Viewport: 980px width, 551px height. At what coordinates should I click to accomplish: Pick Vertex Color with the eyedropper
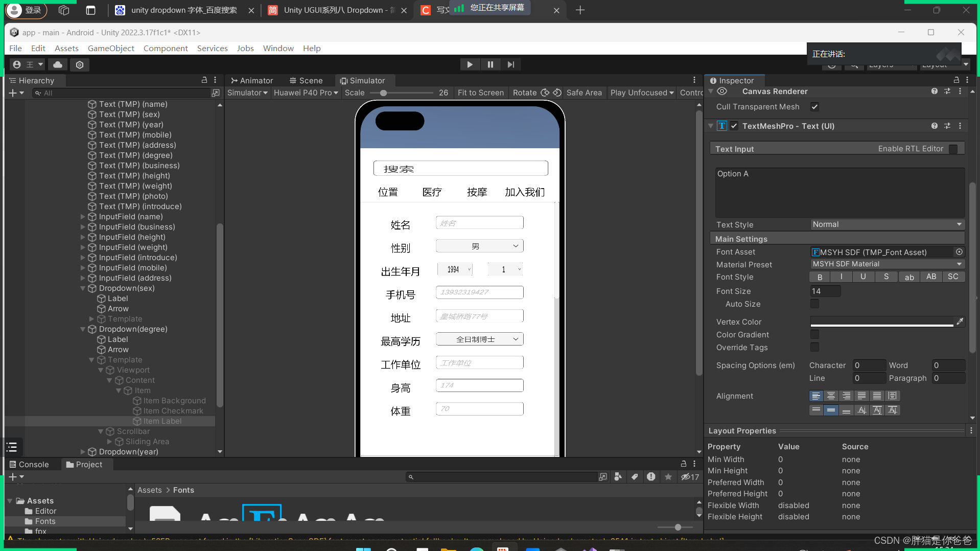point(960,322)
